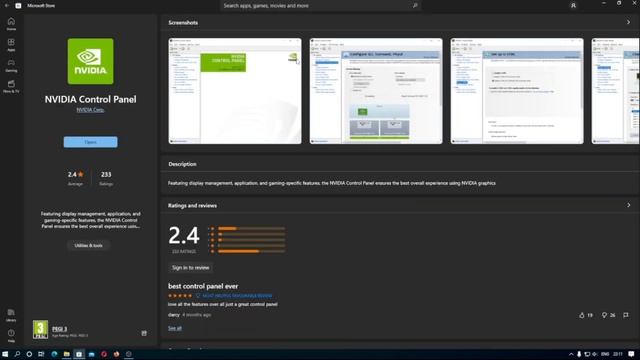Open the user account profile icon

573,6
